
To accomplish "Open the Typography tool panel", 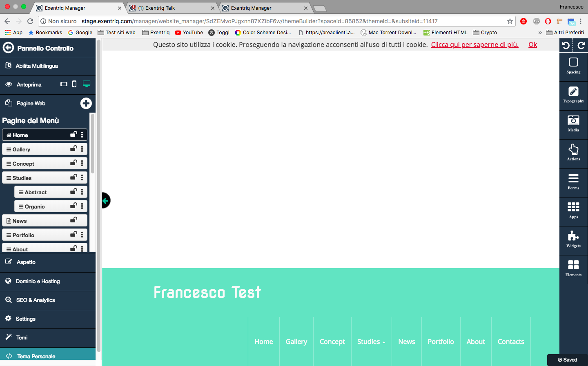I will coord(573,94).
